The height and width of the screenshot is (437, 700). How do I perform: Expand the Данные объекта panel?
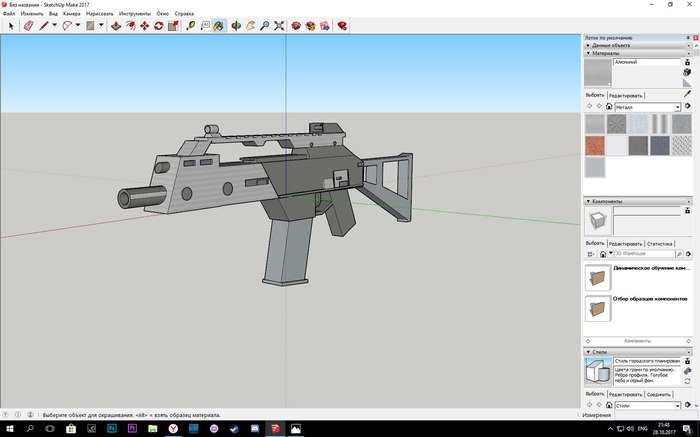coord(612,45)
